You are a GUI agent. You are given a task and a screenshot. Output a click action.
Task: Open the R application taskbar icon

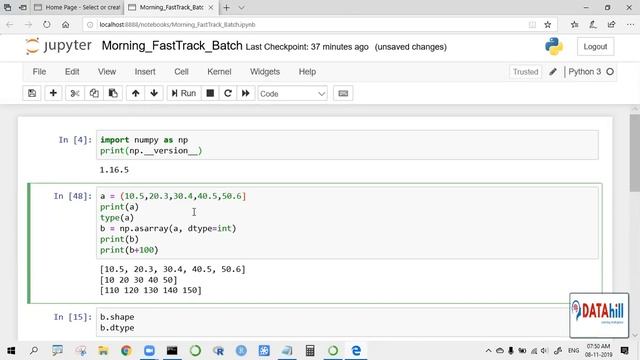[218, 351]
